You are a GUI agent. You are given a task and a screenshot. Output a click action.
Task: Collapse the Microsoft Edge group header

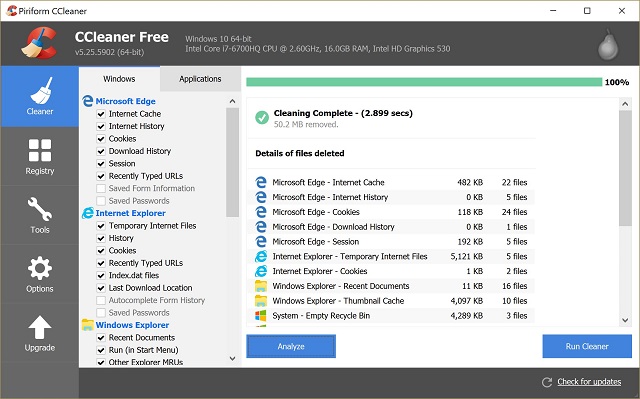pos(126,101)
